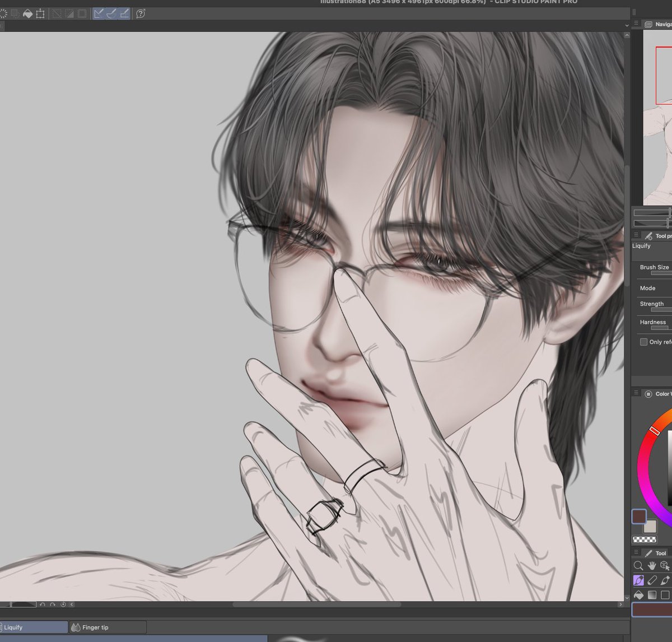Viewport: 672px width, 642px height.
Task: Click the Fill bucket icon in command bar
Action: (27, 13)
